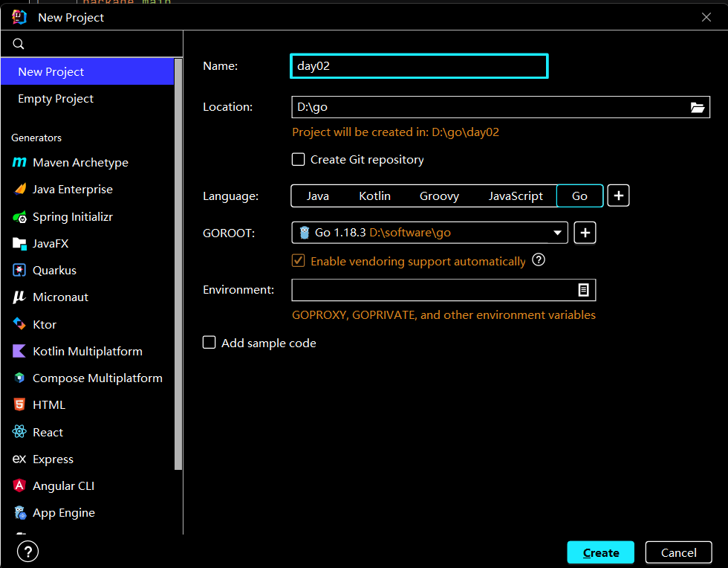Screen dimensions: 728x568
Task: Click the Express ex icon
Action: click(19, 459)
